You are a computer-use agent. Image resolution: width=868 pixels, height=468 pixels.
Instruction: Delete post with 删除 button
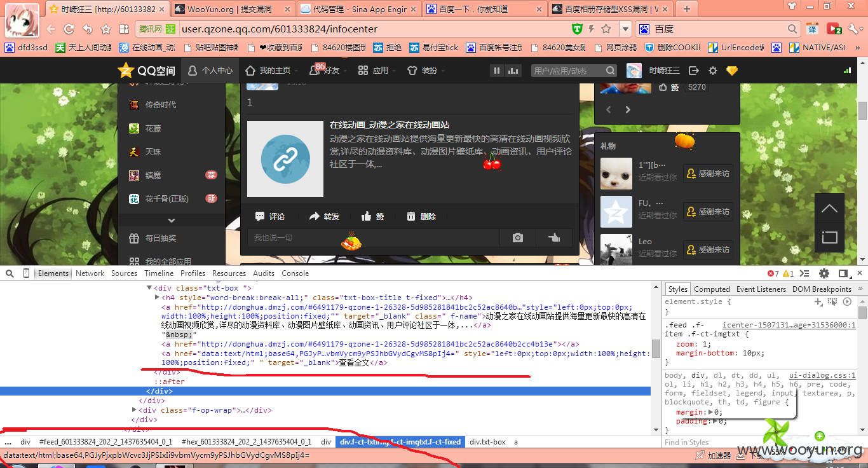coord(421,216)
